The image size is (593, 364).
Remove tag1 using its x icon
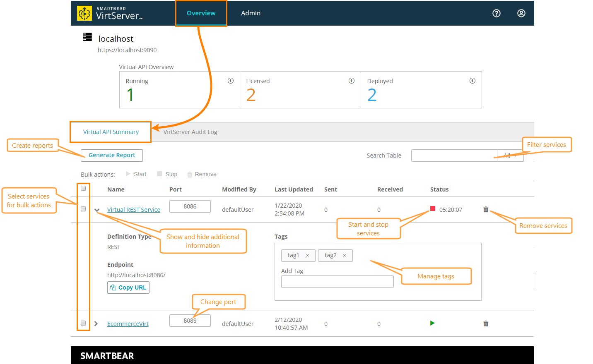pos(307,256)
